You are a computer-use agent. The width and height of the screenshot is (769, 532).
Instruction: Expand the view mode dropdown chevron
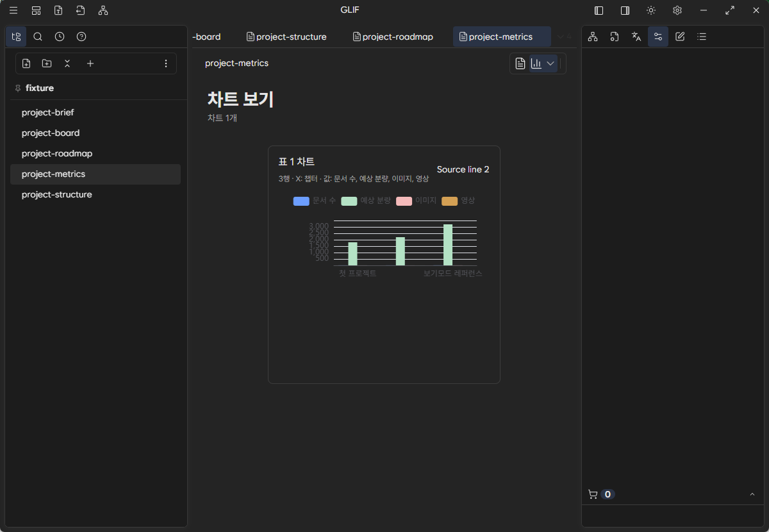click(550, 63)
